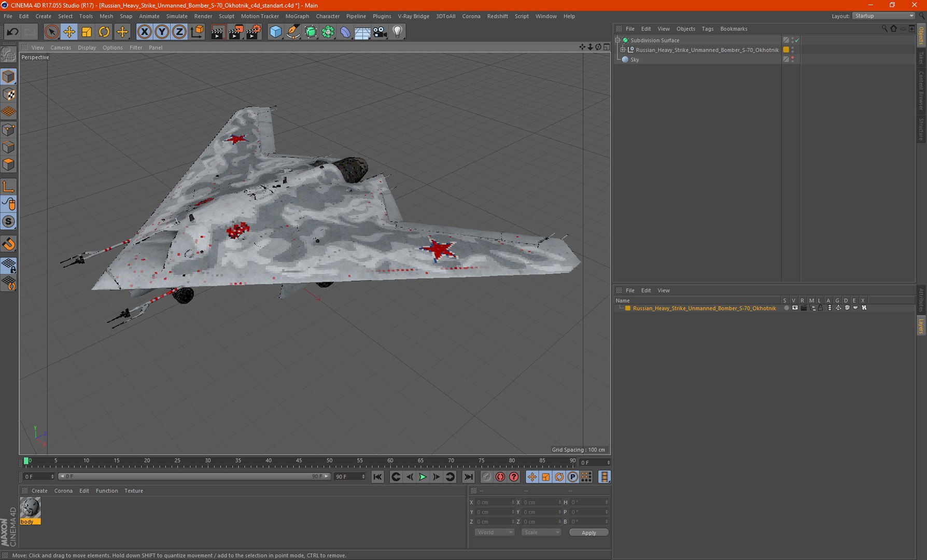Select the Scale tool

tap(87, 32)
